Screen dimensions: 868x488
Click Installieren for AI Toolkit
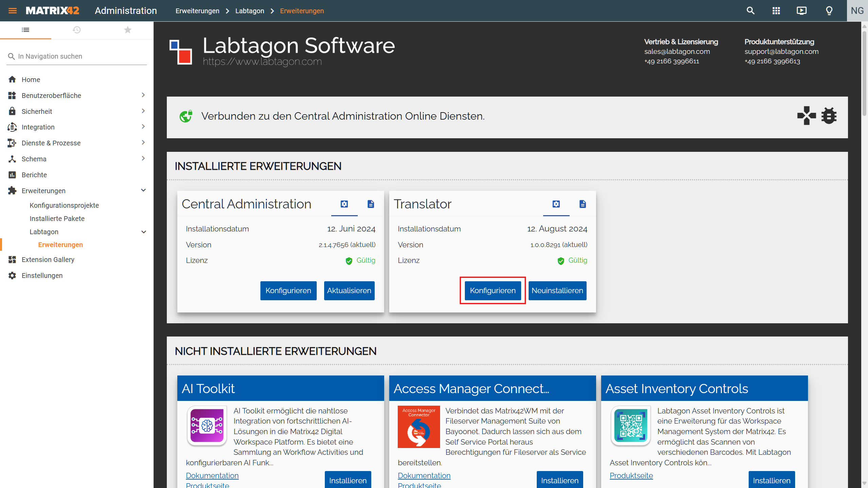tap(348, 480)
